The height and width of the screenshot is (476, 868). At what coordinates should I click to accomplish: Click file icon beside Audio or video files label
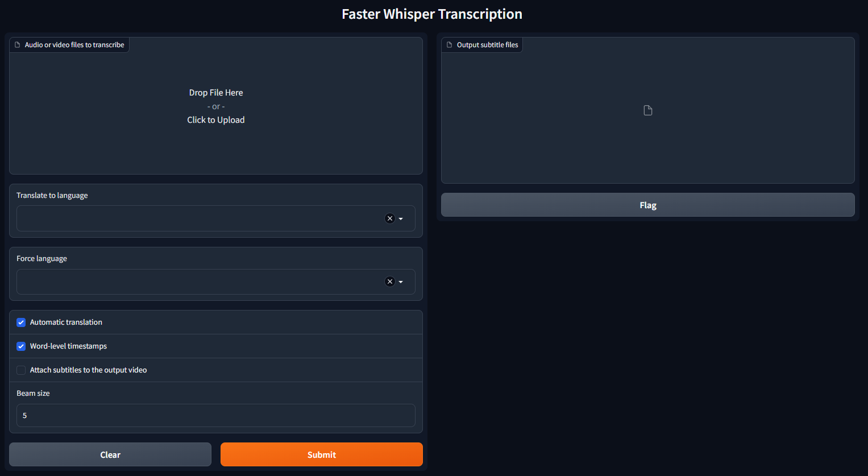(18, 45)
